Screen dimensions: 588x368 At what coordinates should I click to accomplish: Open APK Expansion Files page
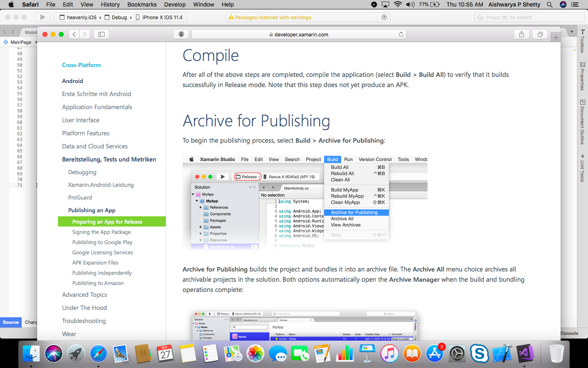click(x=96, y=263)
